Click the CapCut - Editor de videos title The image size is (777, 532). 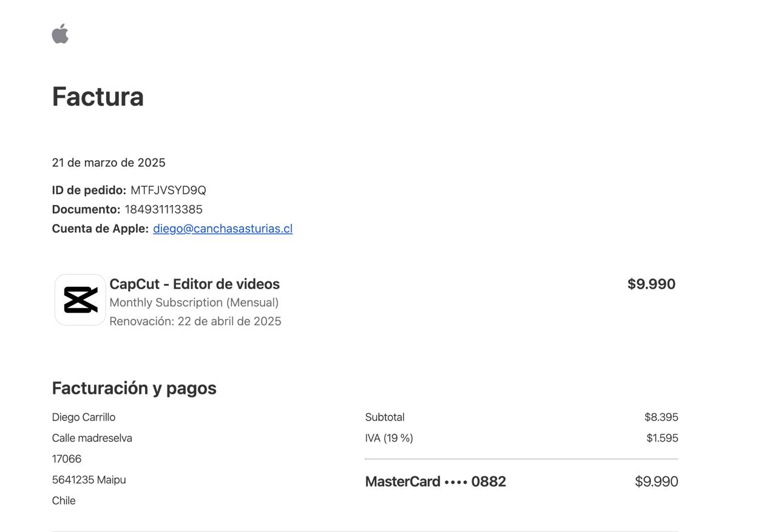click(x=194, y=284)
